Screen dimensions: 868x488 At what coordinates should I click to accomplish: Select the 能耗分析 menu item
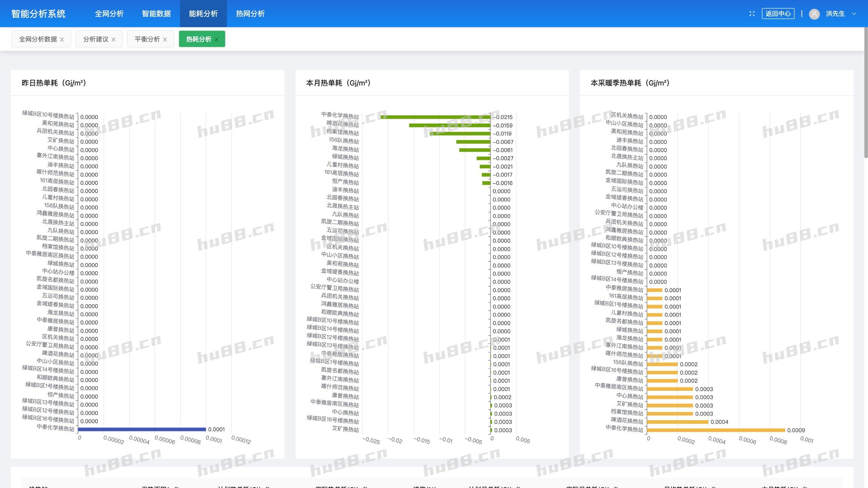coord(203,14)
